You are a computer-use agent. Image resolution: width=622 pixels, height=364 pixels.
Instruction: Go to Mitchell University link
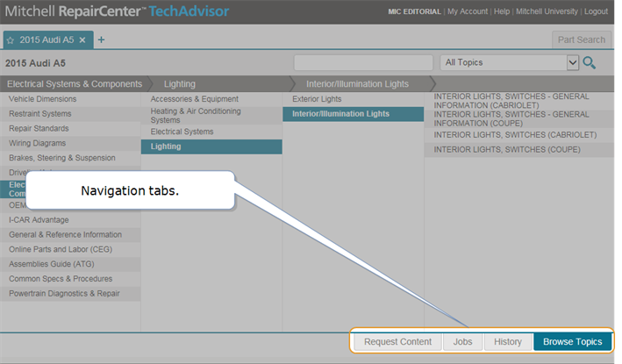547,11
